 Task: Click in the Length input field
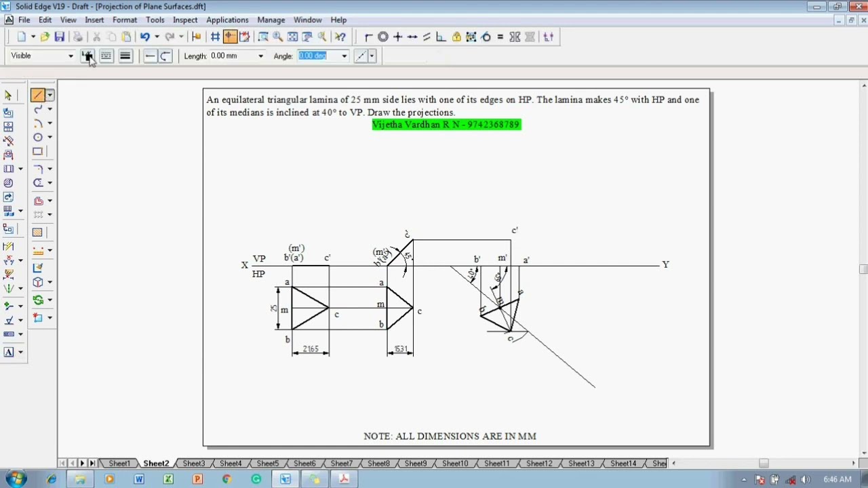233,56
